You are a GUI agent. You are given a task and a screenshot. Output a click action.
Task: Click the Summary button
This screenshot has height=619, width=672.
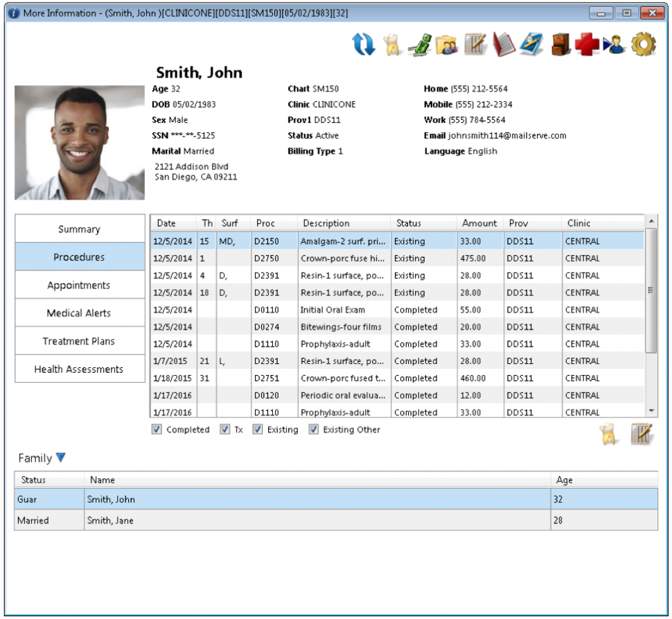[x=79, y=228]
